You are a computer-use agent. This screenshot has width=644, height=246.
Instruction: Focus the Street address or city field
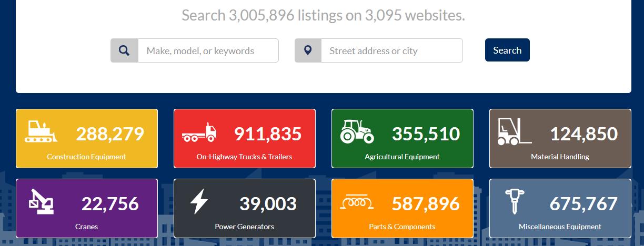click(x=392, y=50)
